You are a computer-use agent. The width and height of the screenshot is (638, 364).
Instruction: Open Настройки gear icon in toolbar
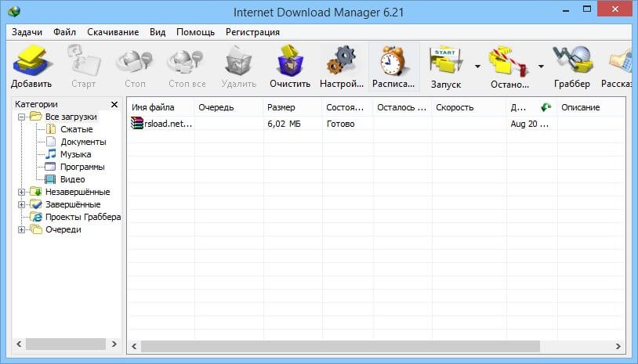tap(342, 61)
